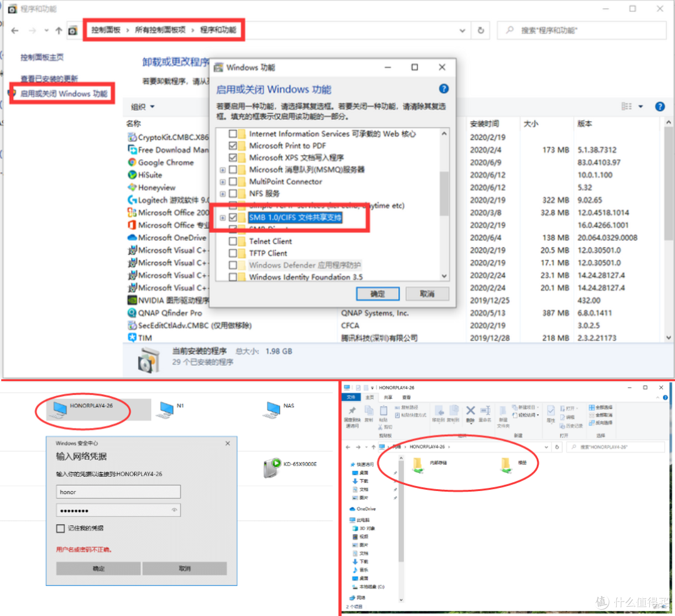Sort programs by 大小 column

(x=531, y=124)
